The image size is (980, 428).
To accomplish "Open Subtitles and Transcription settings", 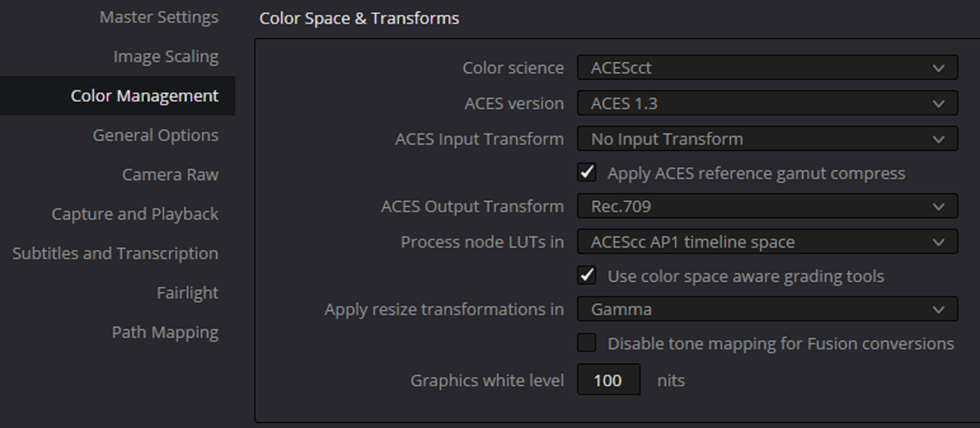I will pos(115,253).
